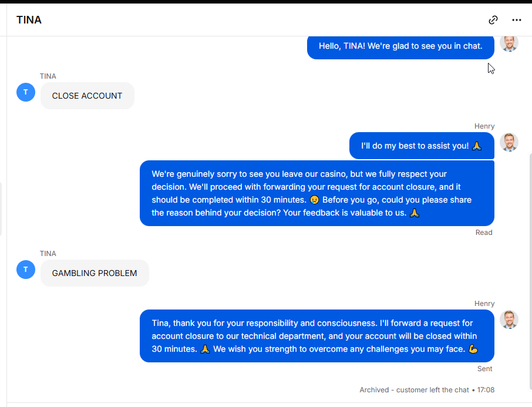Select the GAMBLING PROBLEM message bubble
Viewport: 532px width, 407px height.
click(95, 273)
